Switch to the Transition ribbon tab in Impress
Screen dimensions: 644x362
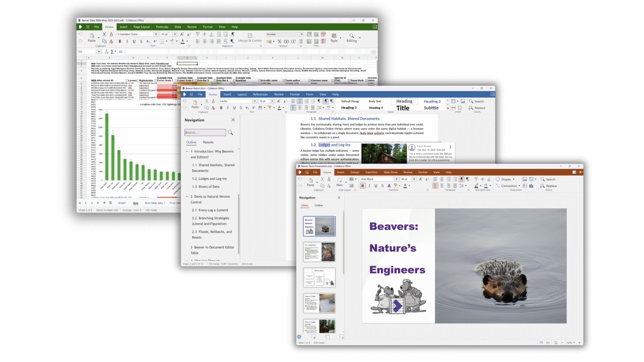click(371, 172)
